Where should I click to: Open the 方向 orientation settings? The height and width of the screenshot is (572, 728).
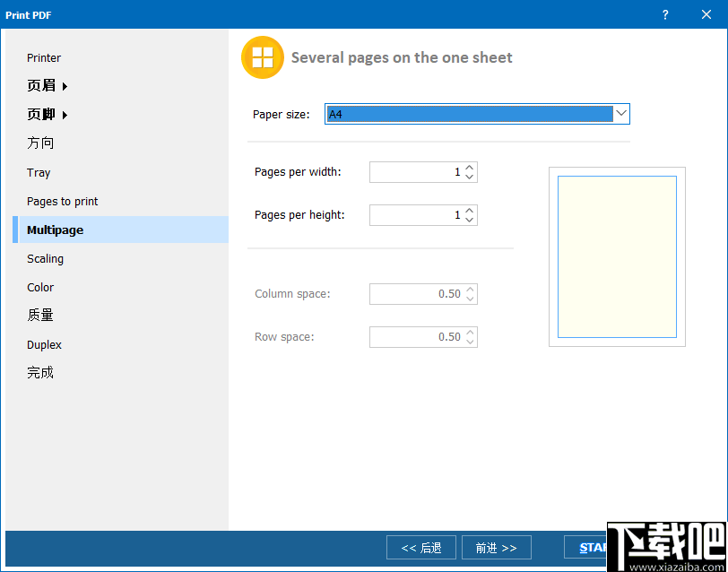[x=39, y=143]
